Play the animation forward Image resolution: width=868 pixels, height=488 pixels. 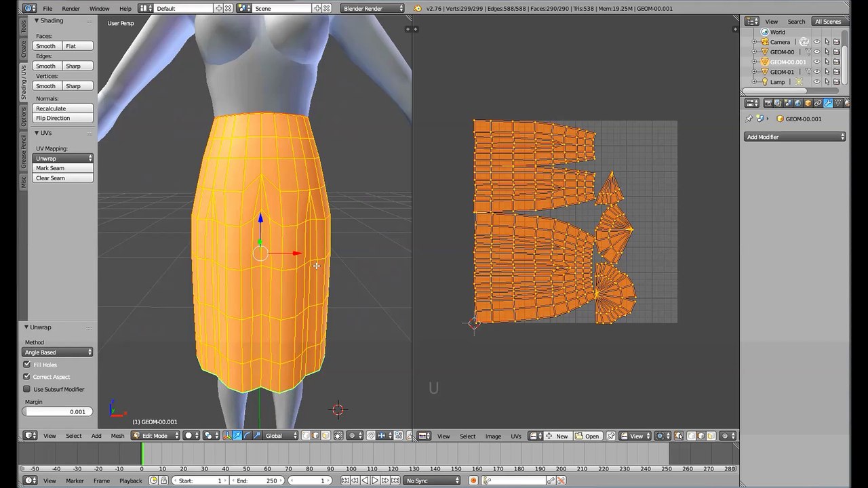(375, 481)
